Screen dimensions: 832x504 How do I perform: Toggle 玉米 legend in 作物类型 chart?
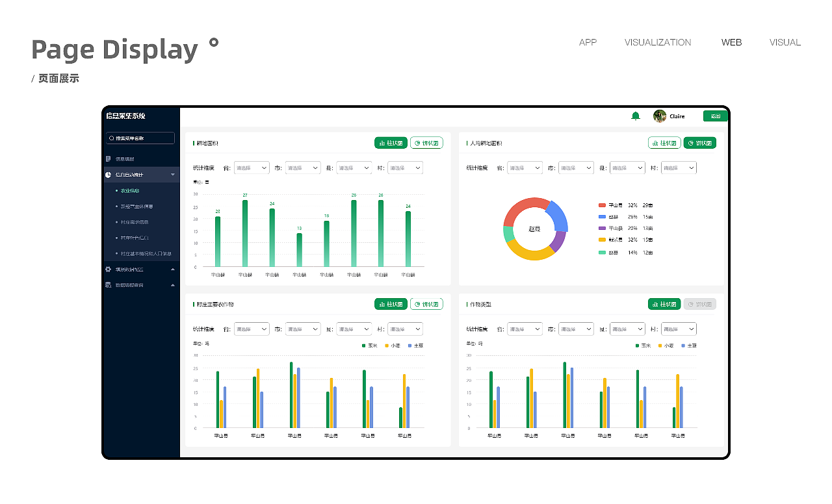point(643,346)
